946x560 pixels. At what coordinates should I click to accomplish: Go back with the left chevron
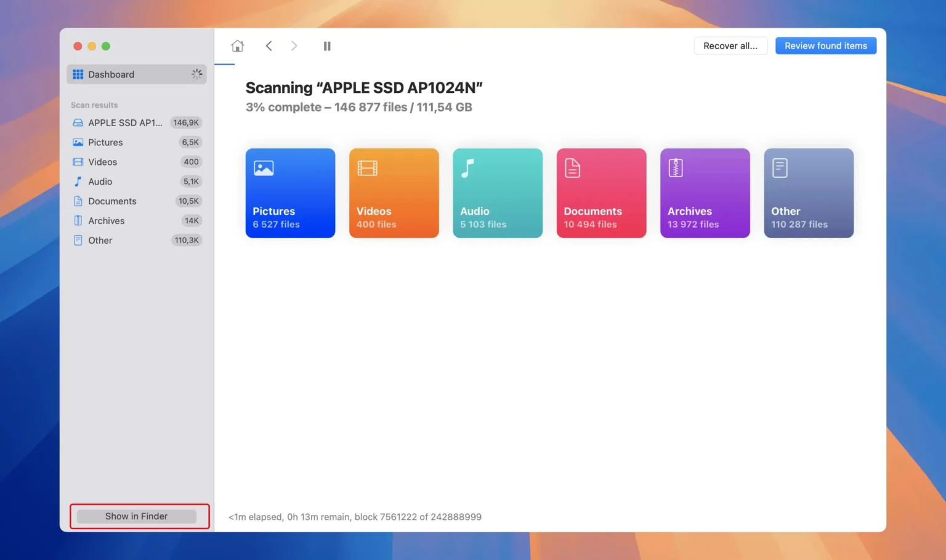pos(269,46)
